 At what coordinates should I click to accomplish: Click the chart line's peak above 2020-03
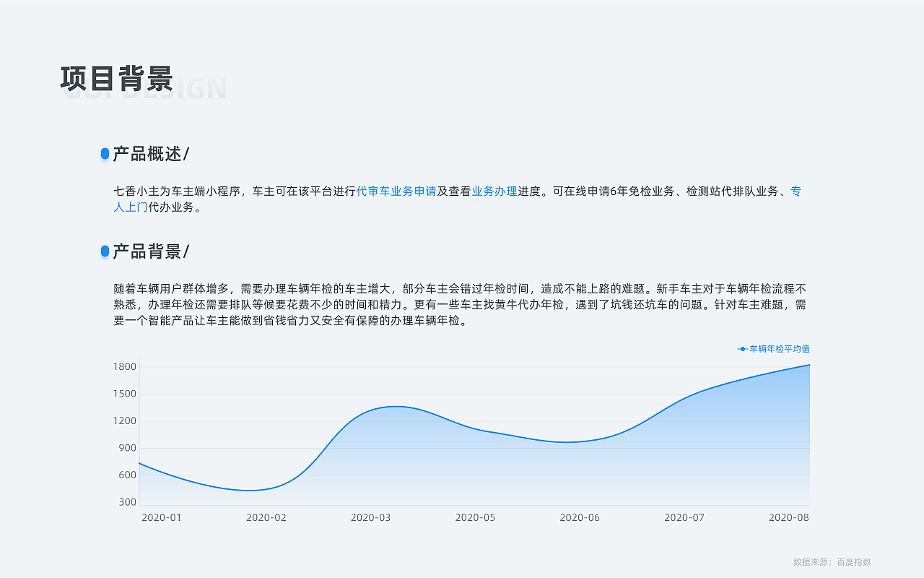click(x=396, y=406)
